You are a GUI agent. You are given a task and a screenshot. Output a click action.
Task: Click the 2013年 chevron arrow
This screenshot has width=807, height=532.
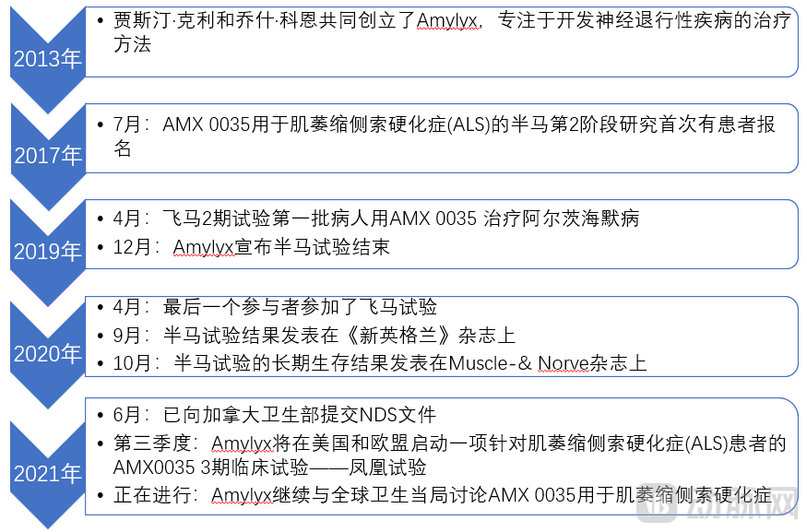(46, 60)
